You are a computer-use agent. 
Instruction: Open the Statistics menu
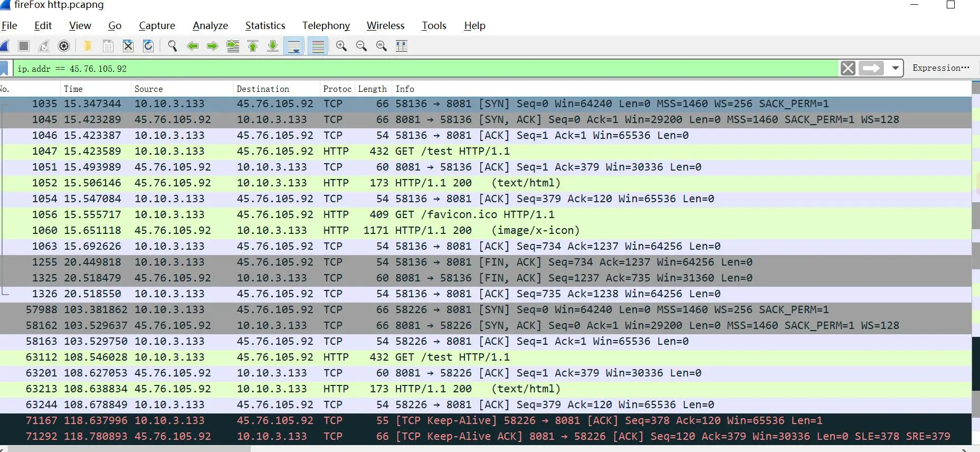point(265,25)
